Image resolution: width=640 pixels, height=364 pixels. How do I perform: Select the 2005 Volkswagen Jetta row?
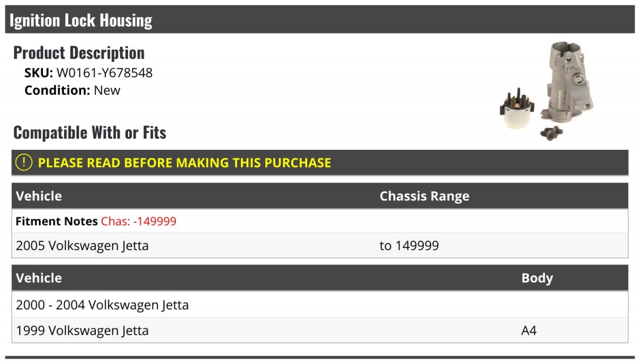(x=82, y=246)
